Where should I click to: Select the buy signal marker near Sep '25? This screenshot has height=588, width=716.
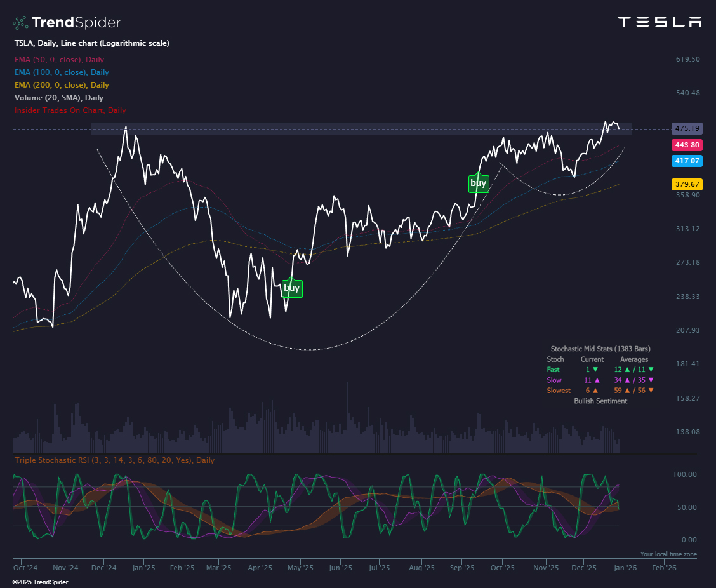coord(479,183)
